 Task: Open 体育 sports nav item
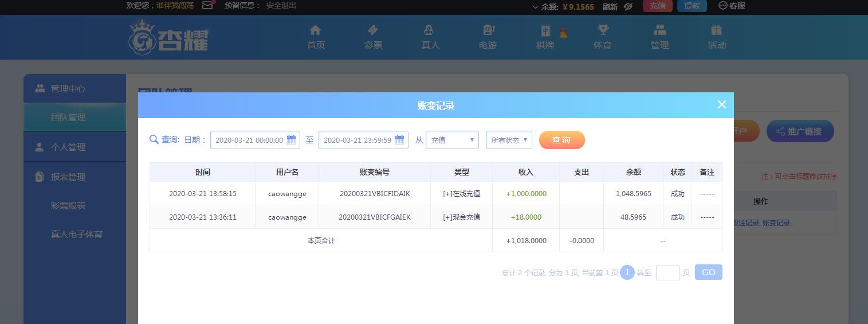pos(602,37)
